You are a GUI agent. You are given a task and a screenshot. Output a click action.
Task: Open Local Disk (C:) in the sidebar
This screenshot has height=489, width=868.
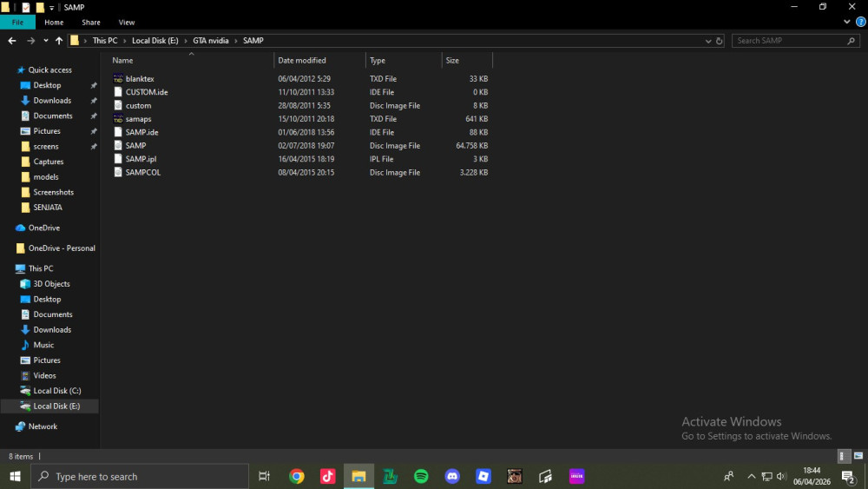[57, 391]
